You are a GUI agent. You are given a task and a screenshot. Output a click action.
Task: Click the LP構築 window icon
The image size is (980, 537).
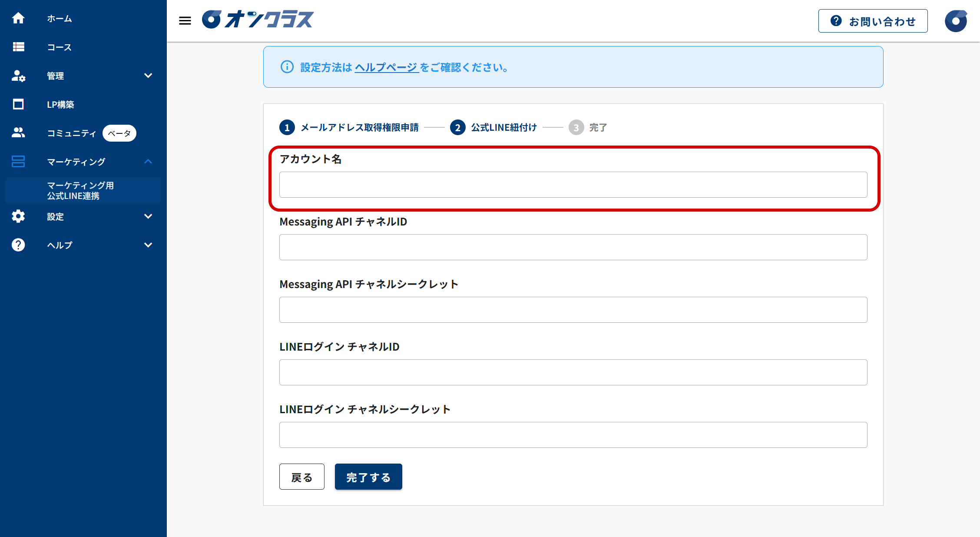18,104
